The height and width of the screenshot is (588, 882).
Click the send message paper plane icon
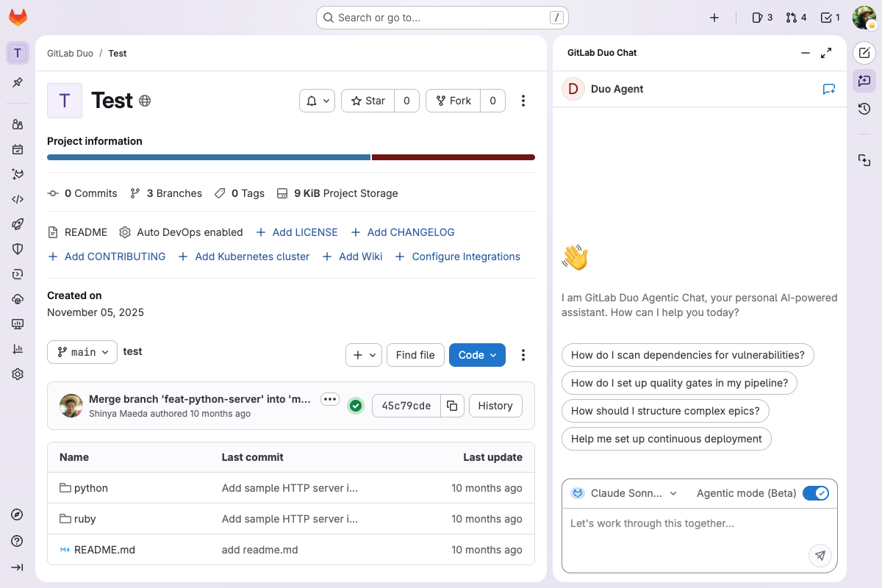[x=820, y=556]
